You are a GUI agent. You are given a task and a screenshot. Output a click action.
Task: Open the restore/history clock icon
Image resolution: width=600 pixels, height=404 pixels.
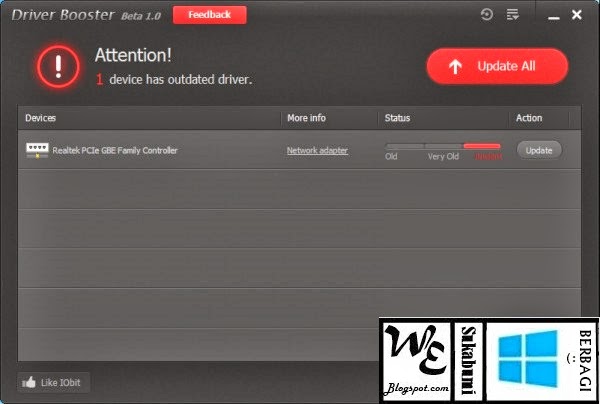pos(486,15)
